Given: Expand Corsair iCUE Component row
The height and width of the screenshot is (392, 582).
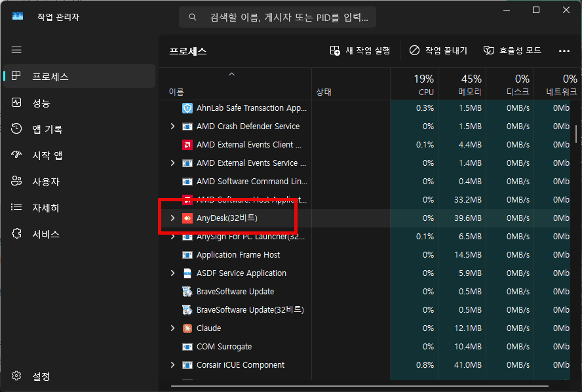Looking at the screenshot, I should tap(172, 365).
